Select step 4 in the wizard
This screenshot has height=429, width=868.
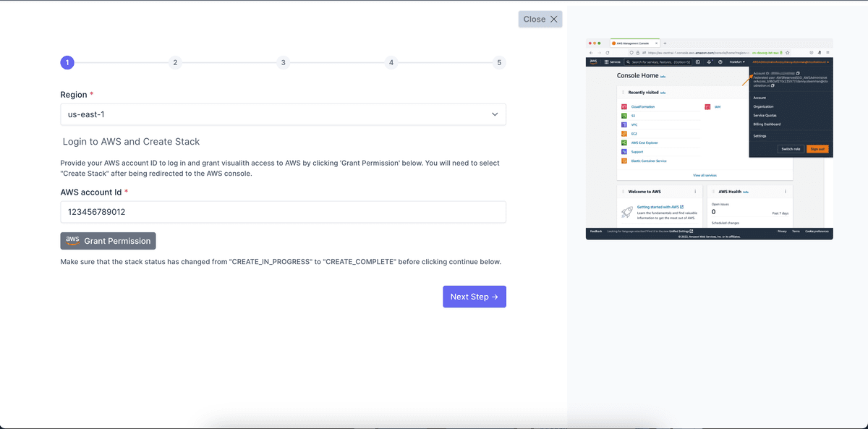(x=391, y=63)
